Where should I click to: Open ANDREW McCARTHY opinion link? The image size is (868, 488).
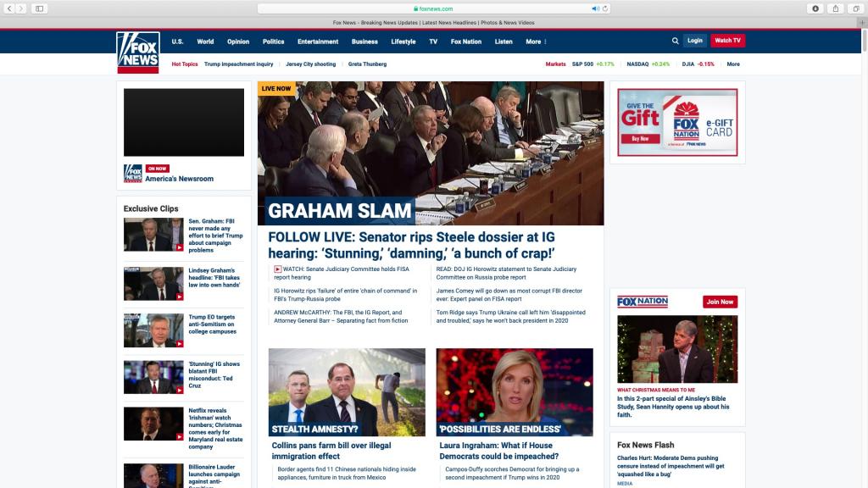[341, 317]
